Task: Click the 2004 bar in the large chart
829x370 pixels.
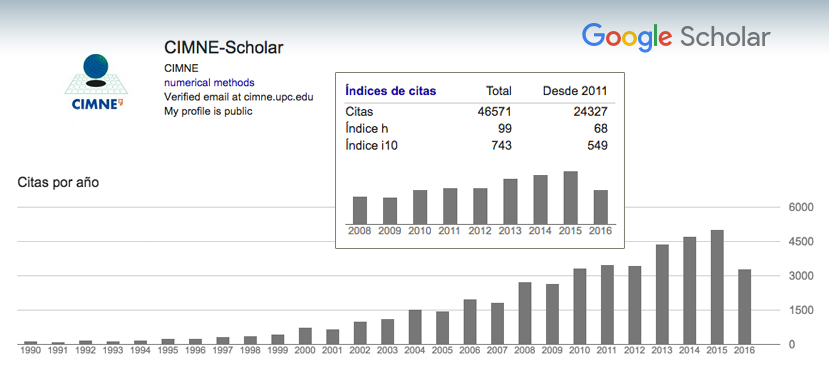Action: tap(415, 327)
